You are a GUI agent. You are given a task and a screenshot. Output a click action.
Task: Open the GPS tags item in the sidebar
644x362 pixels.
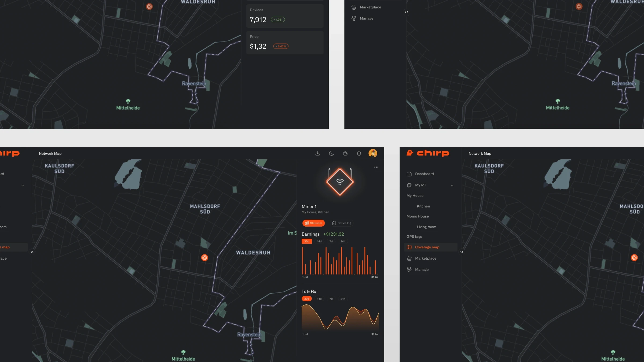[x=414, y=237]
